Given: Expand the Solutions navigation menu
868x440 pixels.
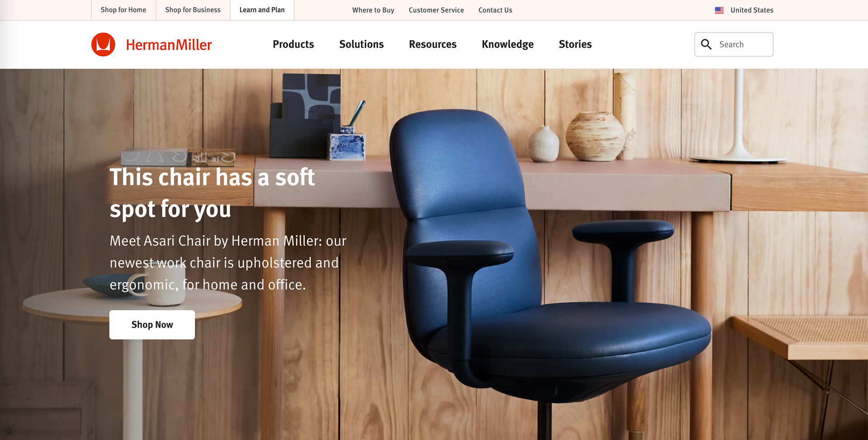Looking at the screenshot, I should click(362, 44).
